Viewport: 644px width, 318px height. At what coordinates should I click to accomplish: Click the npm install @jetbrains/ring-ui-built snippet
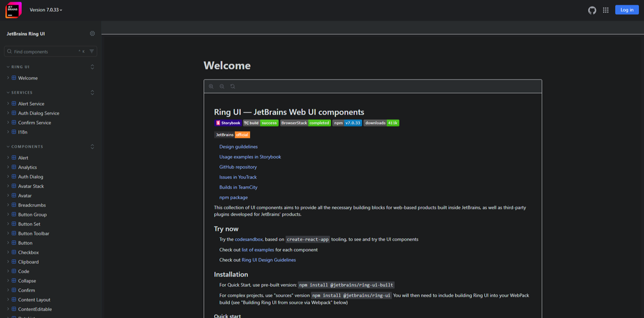pos(346,285)
